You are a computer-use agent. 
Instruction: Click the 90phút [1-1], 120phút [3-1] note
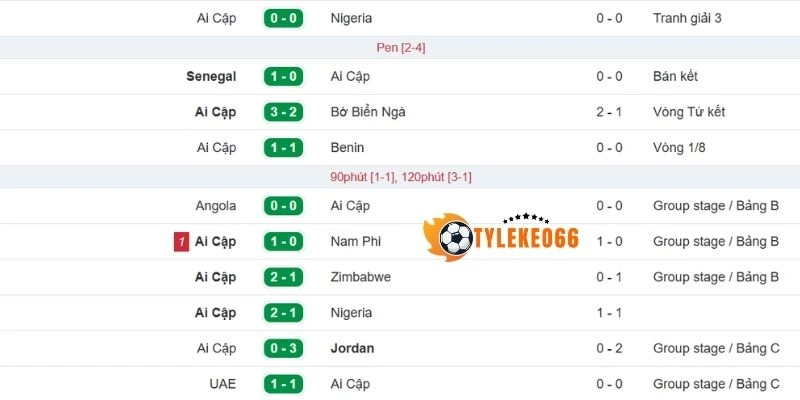coord(401,177)
